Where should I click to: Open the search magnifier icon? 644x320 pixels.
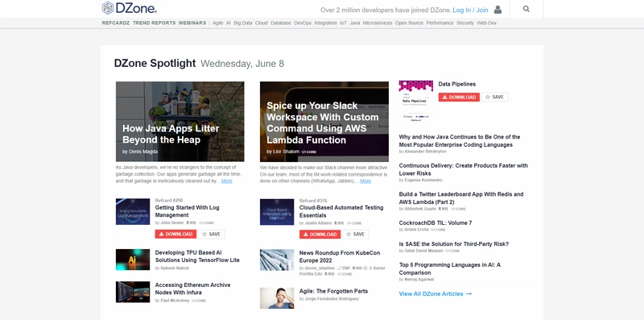526,9
